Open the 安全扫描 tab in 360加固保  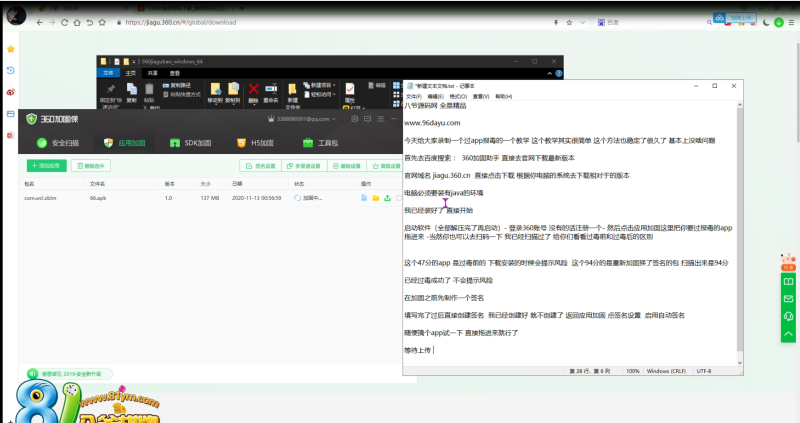[x=58, y=143]
